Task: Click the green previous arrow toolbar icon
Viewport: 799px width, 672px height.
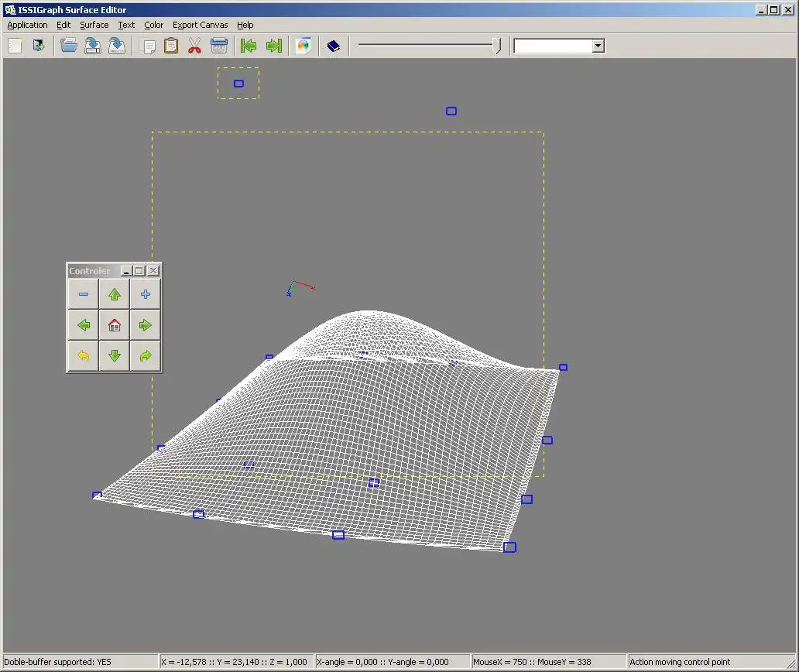Action: click(249, 46)
